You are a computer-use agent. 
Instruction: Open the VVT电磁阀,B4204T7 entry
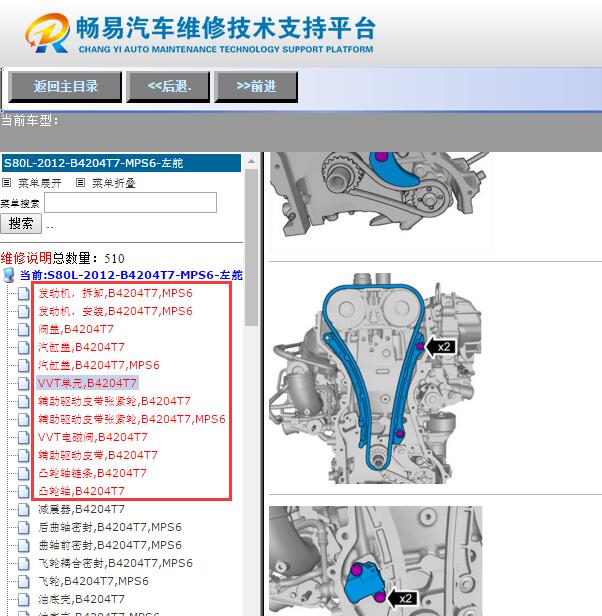point(93,437)
